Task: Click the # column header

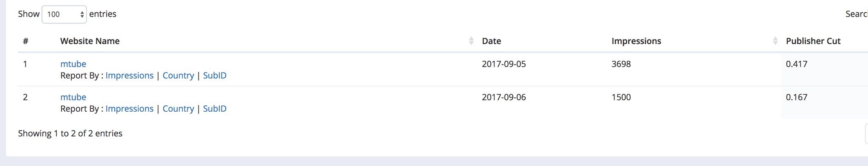Action: tap(26, 41)
